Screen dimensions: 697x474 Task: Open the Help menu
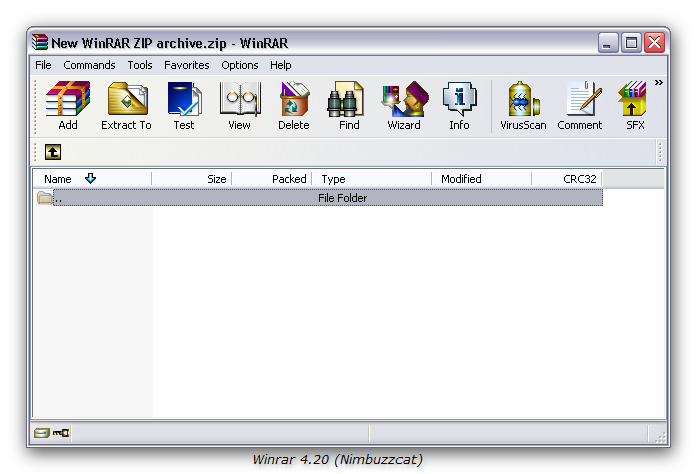[281, 65]
